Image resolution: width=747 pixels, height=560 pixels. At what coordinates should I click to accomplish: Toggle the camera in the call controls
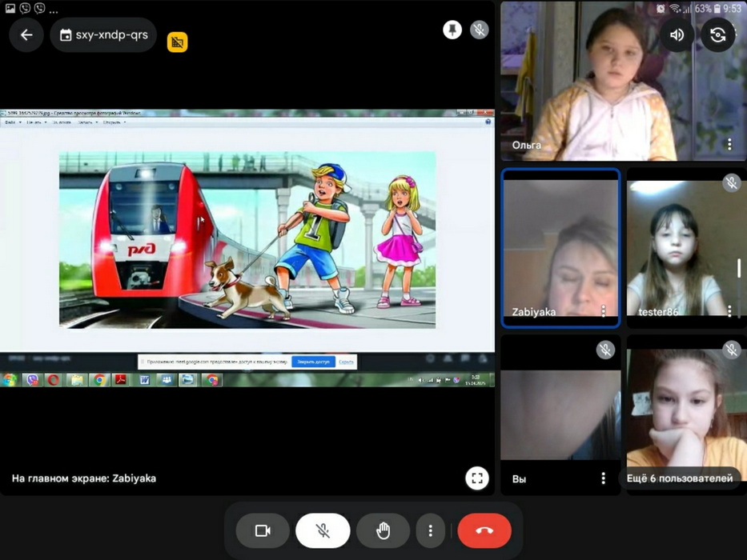tap(263, 530)
